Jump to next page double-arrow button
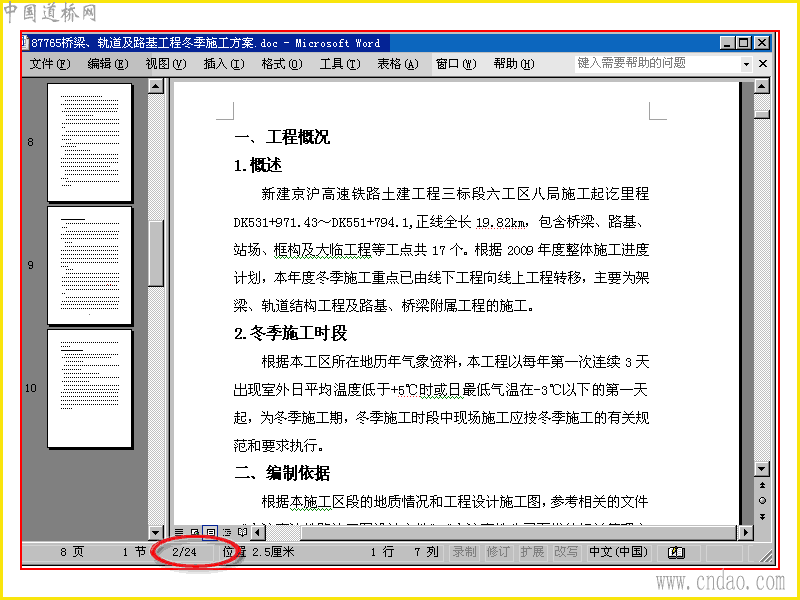Image resolution: width=800 pixels, height=600 pixels. click(762, 517)
